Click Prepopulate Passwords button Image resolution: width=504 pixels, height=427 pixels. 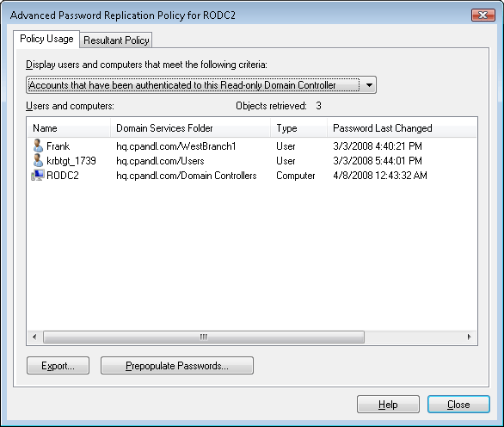(177, 366)
